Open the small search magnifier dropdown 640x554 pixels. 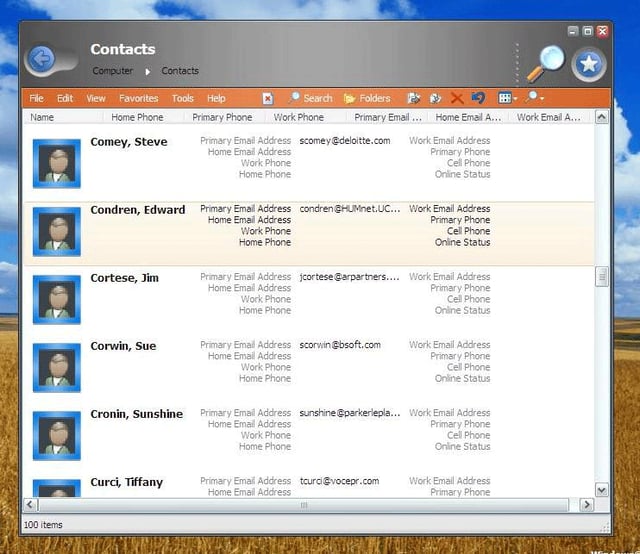[x=535, y=98]
